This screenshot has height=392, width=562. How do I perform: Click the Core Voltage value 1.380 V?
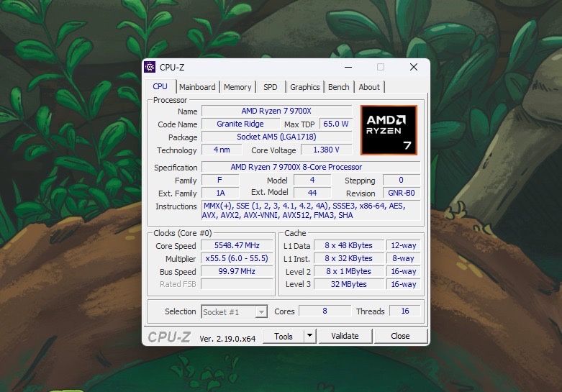click(x=326, y=150)
